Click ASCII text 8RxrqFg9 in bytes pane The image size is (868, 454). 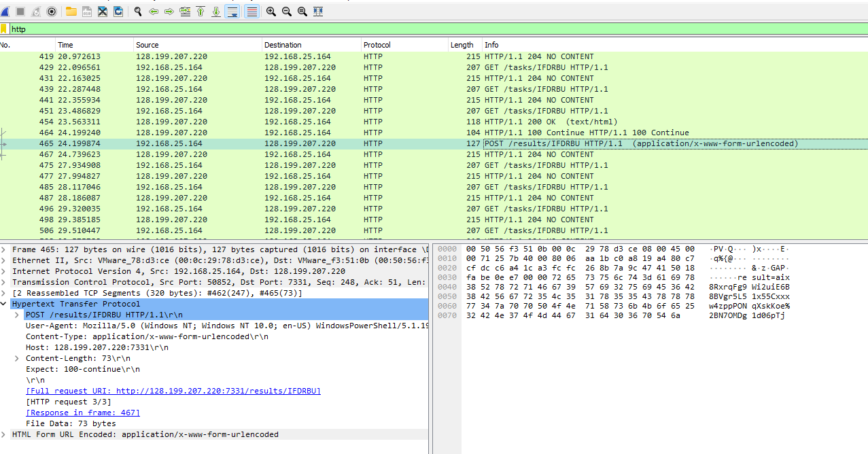727,287
